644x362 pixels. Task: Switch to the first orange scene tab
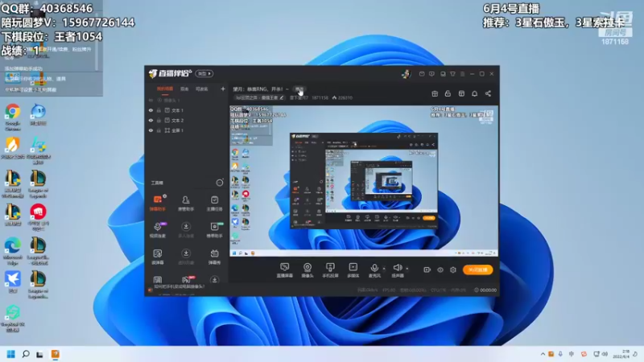(x=165, y=89)
